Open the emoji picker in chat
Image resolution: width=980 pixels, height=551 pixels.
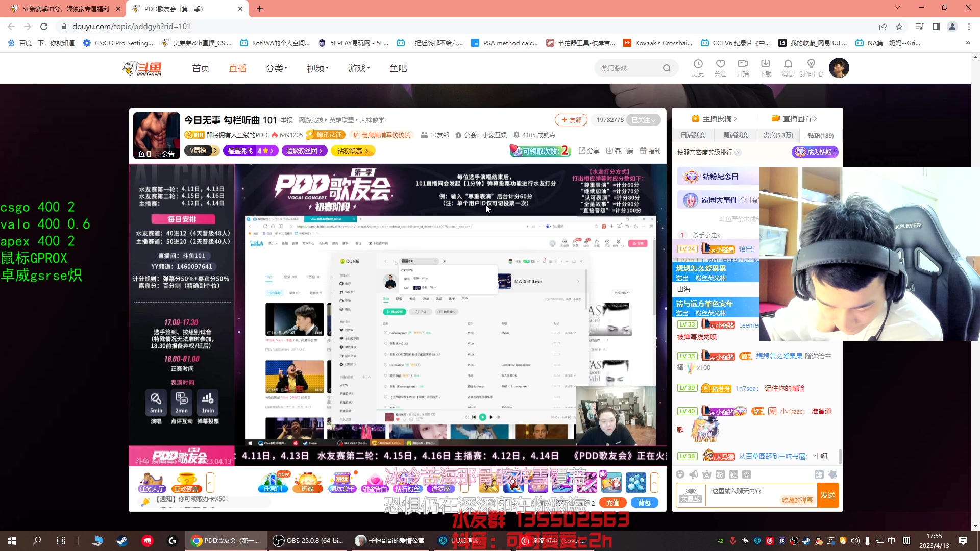point(680,474)
